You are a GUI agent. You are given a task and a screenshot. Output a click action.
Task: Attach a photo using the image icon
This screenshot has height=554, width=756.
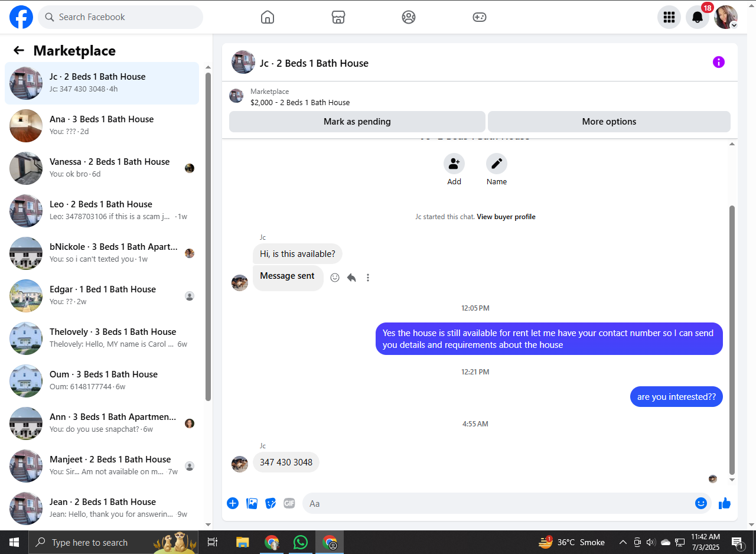coord(252,503)
